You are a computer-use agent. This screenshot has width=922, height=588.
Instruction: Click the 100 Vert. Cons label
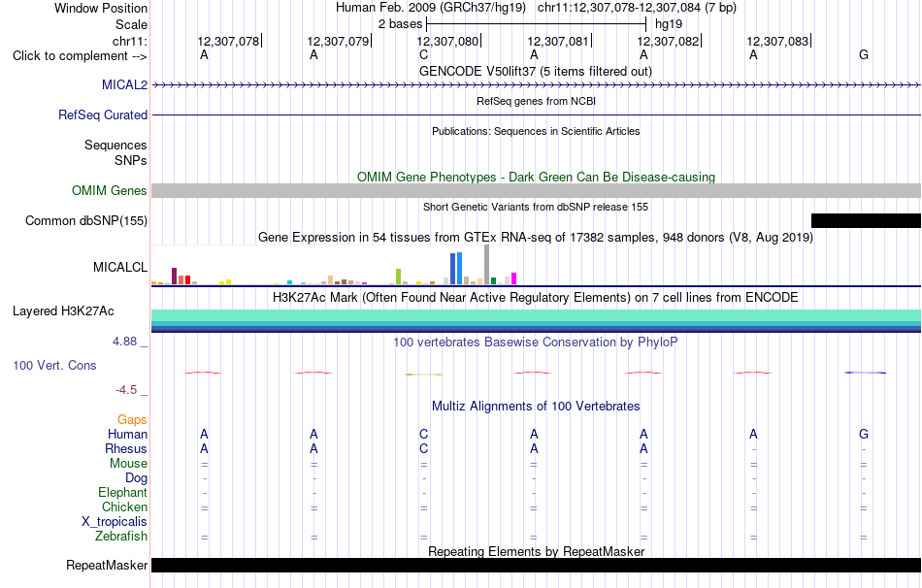[54, 365]
